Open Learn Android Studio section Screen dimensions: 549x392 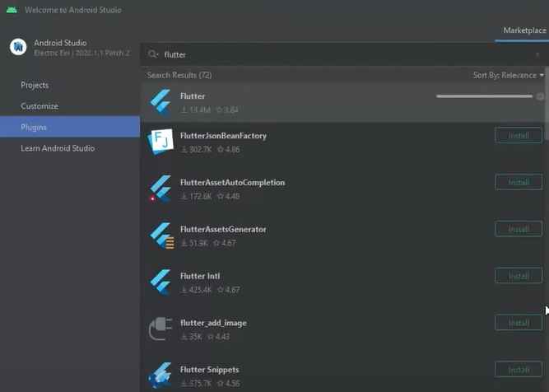pyautogui.click(x=58, y=148)
